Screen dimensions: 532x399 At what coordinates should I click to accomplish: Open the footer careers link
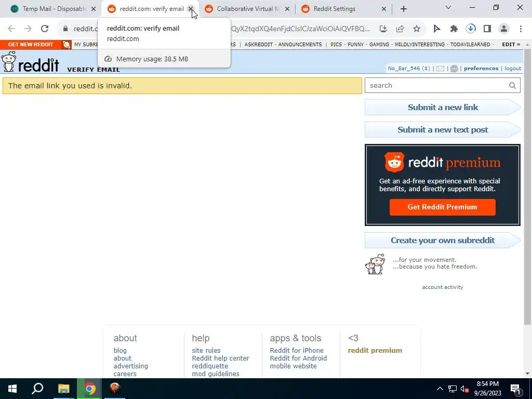(125, 374)
